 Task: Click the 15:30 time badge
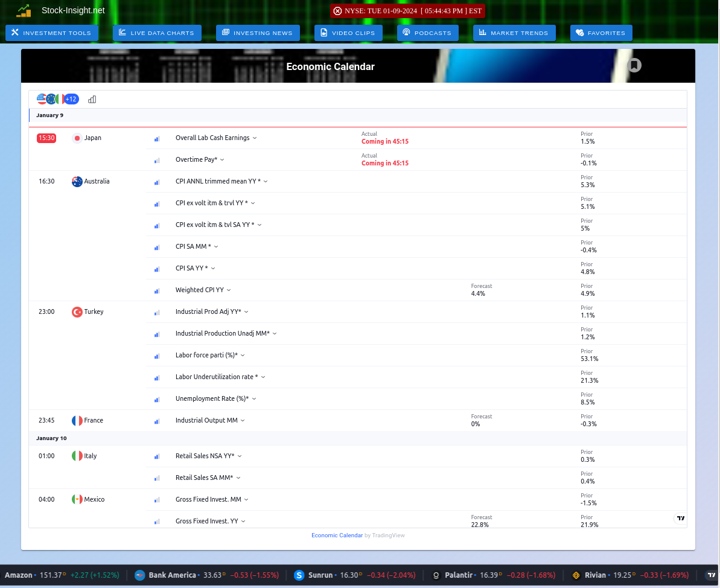click(x=46, y=138)
